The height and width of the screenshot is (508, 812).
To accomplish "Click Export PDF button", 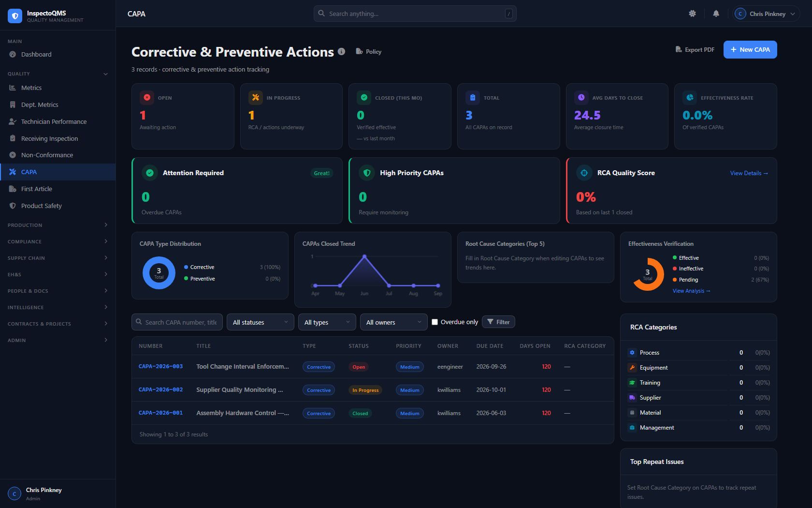I will (x=695, y=49).
